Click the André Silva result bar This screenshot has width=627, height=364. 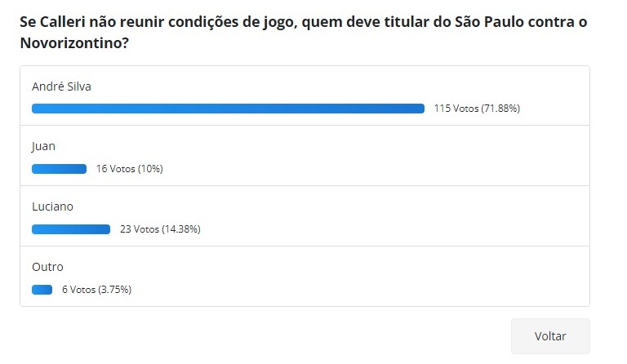(228, 109)
